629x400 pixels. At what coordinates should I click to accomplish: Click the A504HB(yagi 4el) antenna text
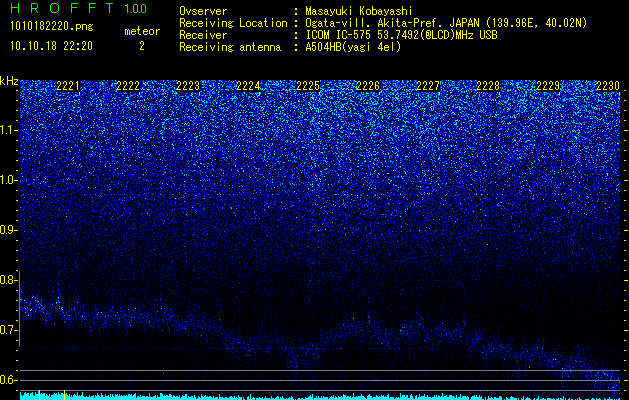click(x=353, y=47)
